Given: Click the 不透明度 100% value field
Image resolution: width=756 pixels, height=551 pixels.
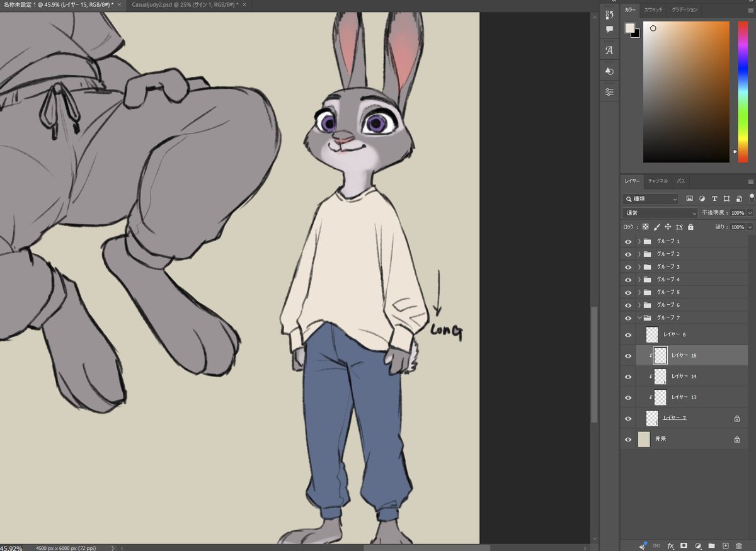Looking at the screenshot, I should (x=737, y=213).
